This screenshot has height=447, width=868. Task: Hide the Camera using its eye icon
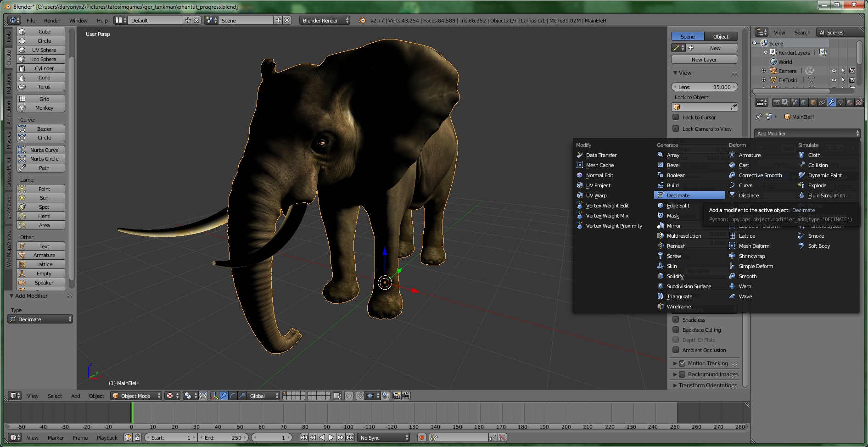pyautogui.click(x=834, y=71)
